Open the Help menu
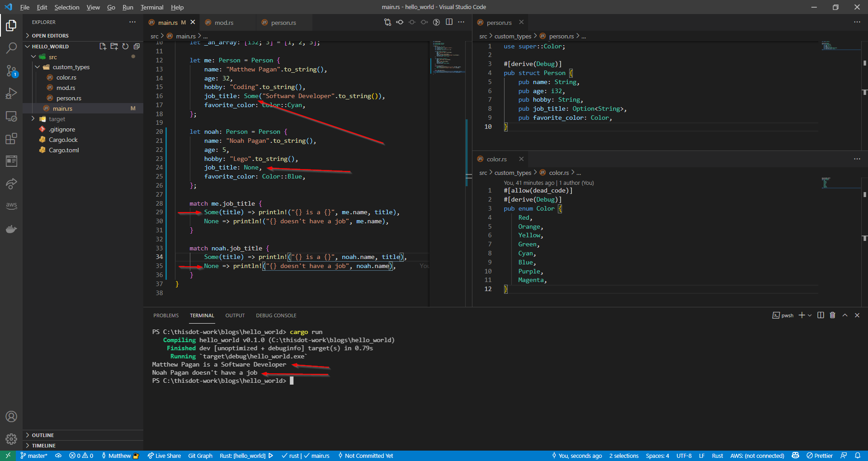The height and width of the screenshot is (461, 868). [x=177, y=7]
